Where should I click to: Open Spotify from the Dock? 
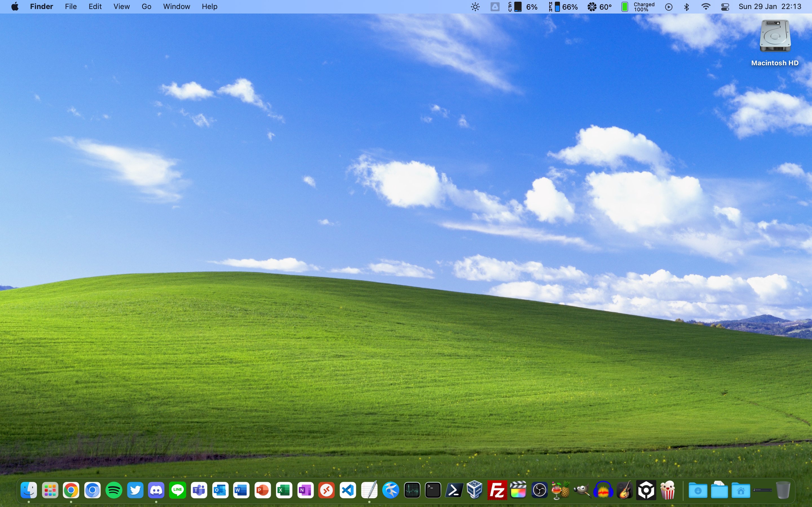tap(114, 491)
